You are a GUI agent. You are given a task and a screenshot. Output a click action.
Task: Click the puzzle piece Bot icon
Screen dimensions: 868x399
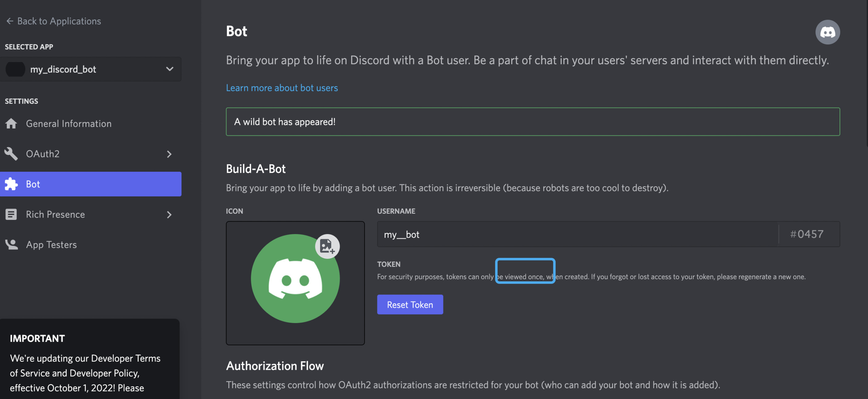click(11, 184)
